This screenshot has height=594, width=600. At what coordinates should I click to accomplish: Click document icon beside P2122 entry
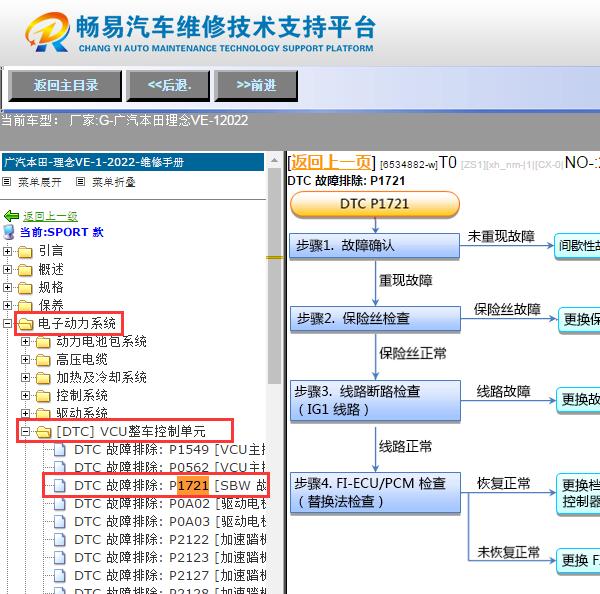coord(60,540)
